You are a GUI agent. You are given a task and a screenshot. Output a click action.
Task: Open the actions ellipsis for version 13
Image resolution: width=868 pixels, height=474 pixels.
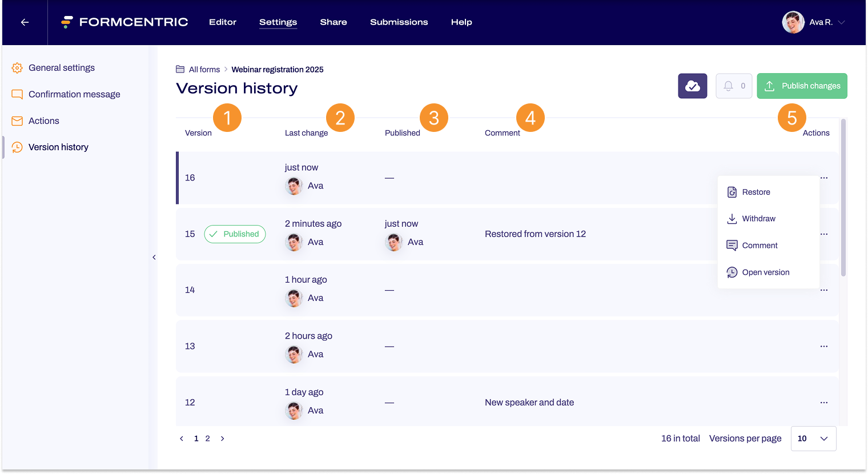point(823,346)
